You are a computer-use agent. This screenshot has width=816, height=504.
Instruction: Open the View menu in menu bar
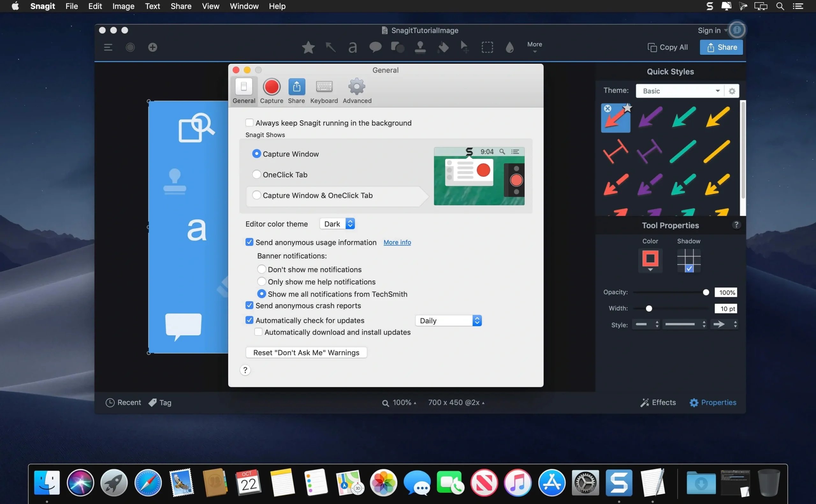click(211, 6)
